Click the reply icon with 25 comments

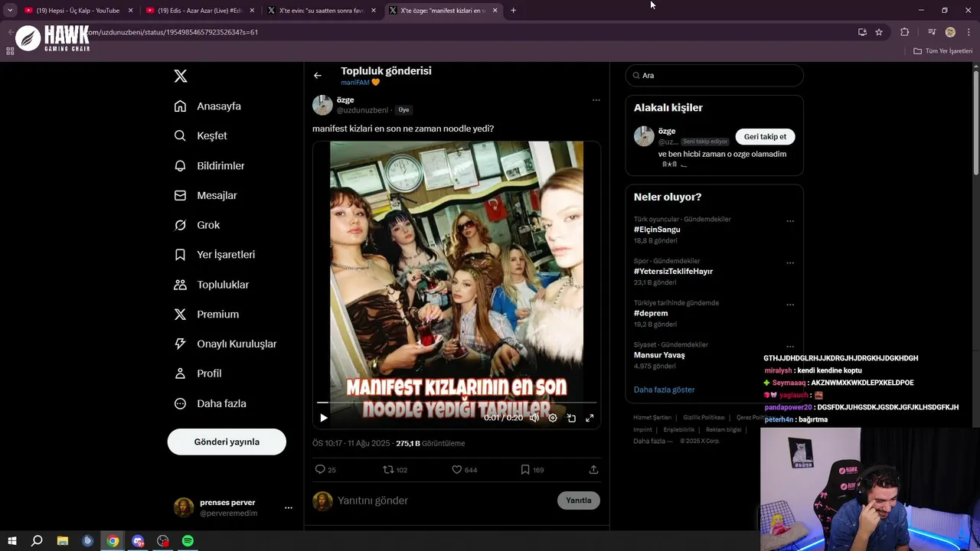coord(325,469)
